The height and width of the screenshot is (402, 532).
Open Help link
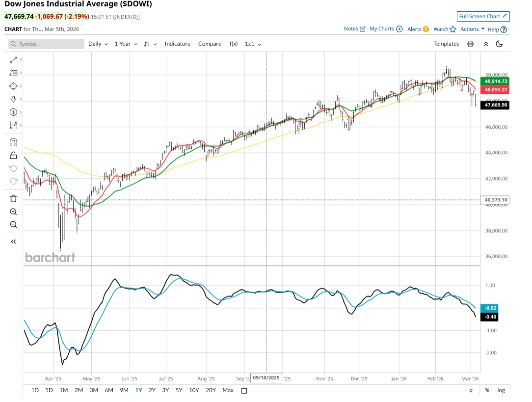point(497,29)
